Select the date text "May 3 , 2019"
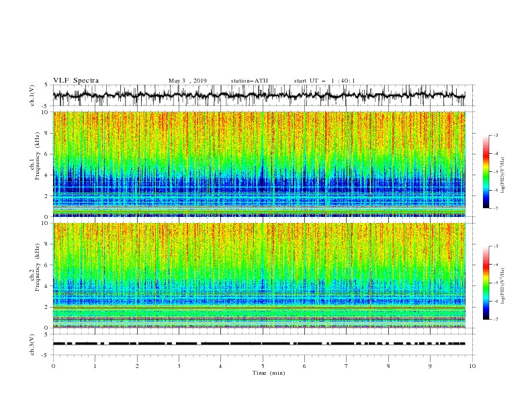This screenshot has width=532, height=411. tap(187, 81)
